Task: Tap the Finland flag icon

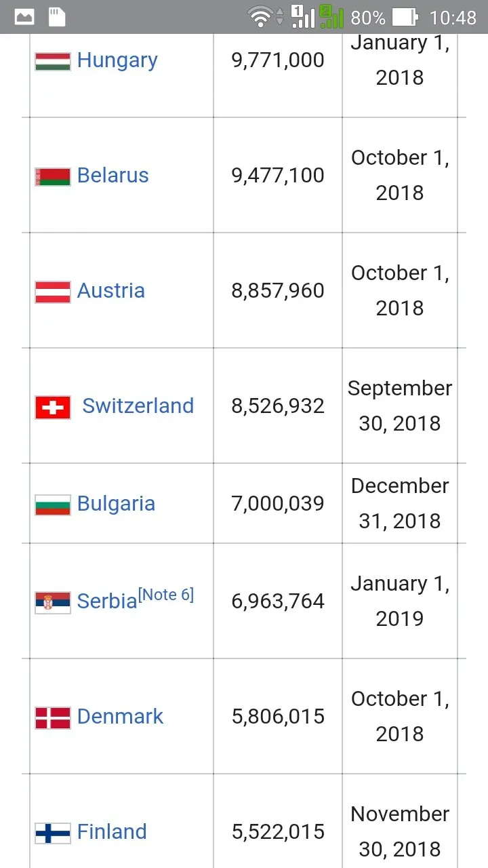Action: pos(53,833)
